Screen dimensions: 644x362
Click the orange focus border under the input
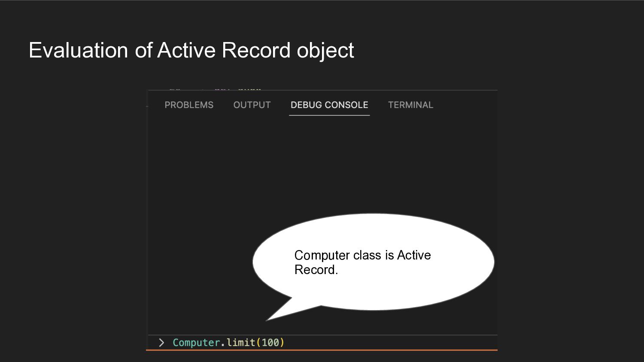(322, 350)
